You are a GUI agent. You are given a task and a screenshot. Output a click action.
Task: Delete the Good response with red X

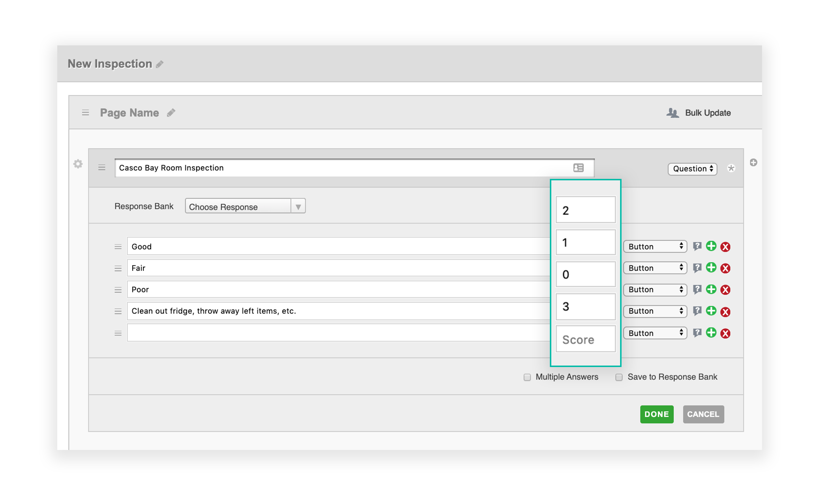pos(725,247)
